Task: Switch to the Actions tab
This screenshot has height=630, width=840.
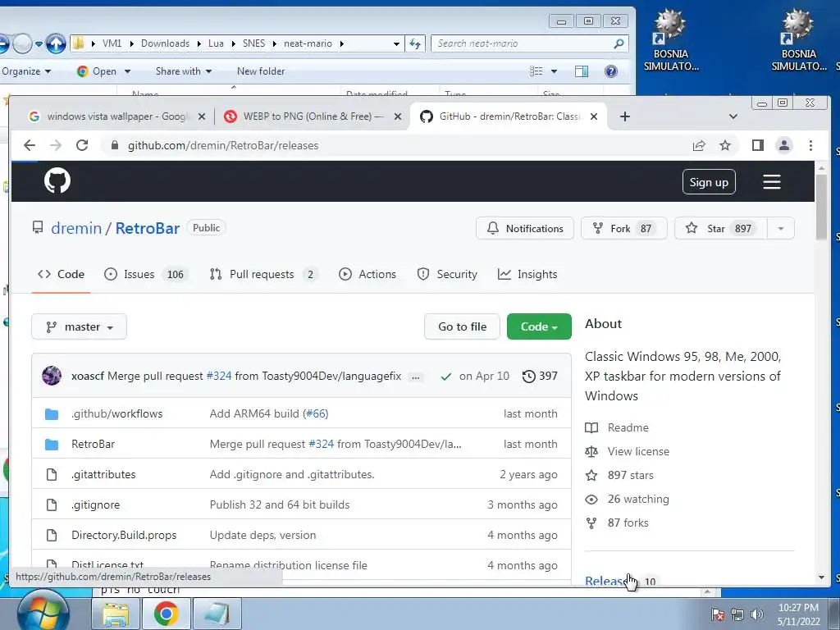Action: click(367, 274)
